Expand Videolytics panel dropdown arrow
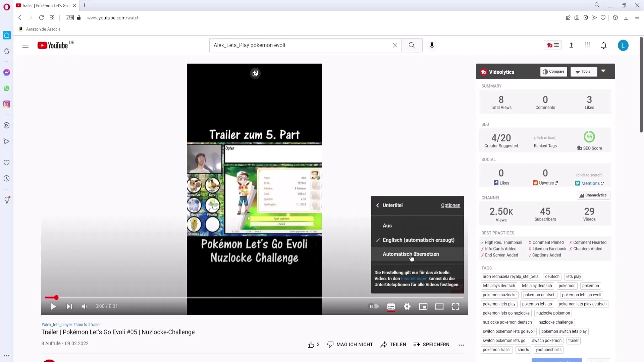Image resolution: width=644 pixels, height=362 pixels. (x=604, y=72)
